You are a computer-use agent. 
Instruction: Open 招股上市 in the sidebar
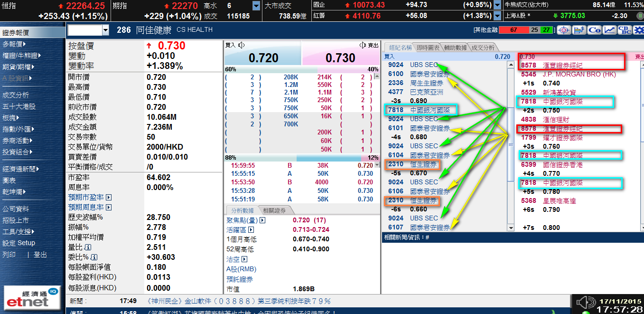pos(16,220)
